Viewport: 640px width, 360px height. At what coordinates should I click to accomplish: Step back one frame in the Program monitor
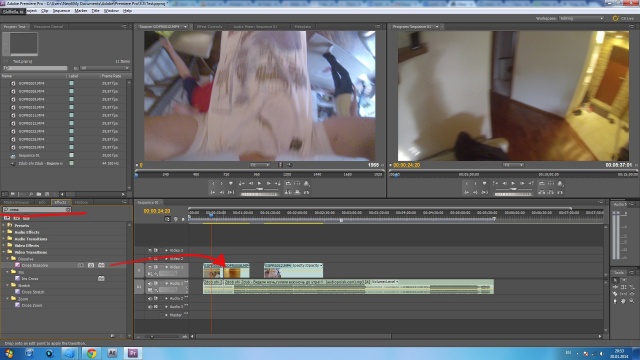(504, 184)
